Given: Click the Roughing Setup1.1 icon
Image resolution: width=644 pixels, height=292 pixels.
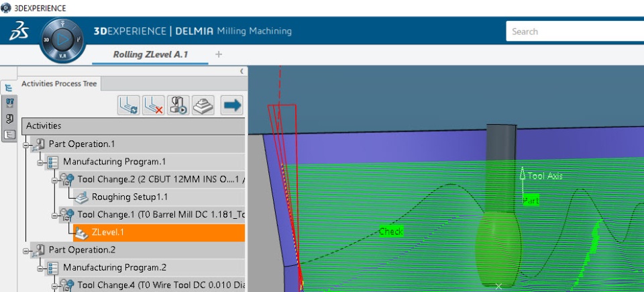Looking at the screenshot, I should 81,197.
